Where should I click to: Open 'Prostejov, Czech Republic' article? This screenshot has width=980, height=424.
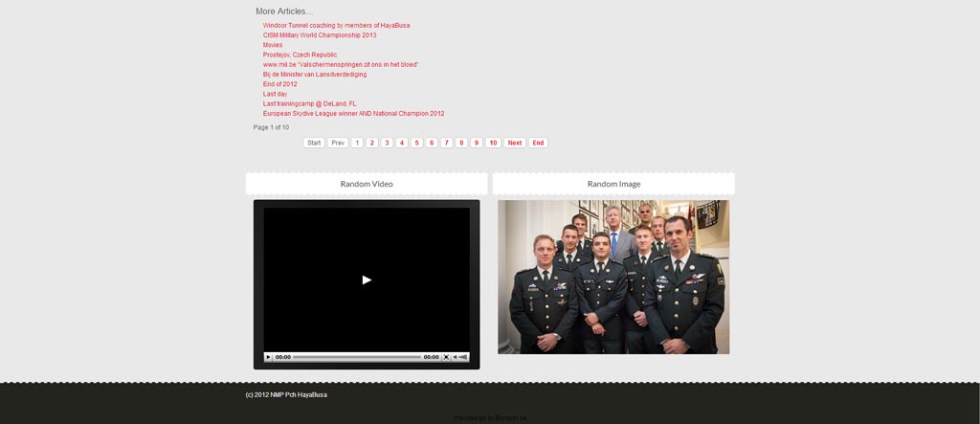point(300,55)
